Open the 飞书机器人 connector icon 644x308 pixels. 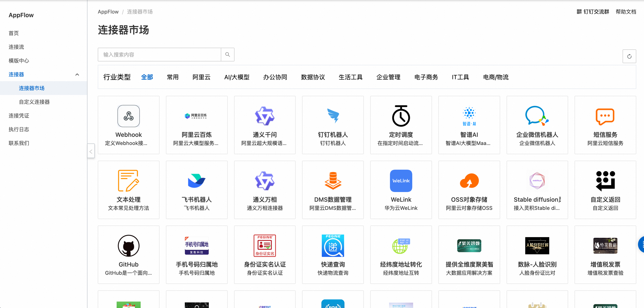(x=197, y=181)
